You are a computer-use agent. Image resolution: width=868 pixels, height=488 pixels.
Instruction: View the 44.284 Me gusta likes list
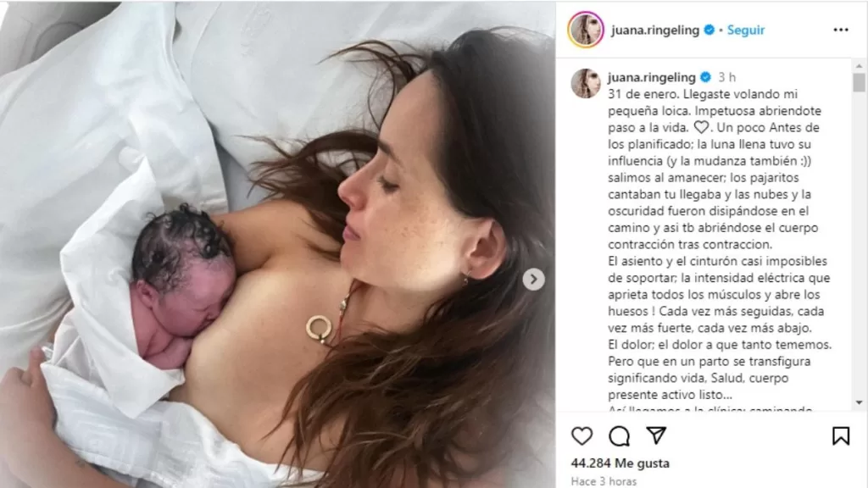620,463
